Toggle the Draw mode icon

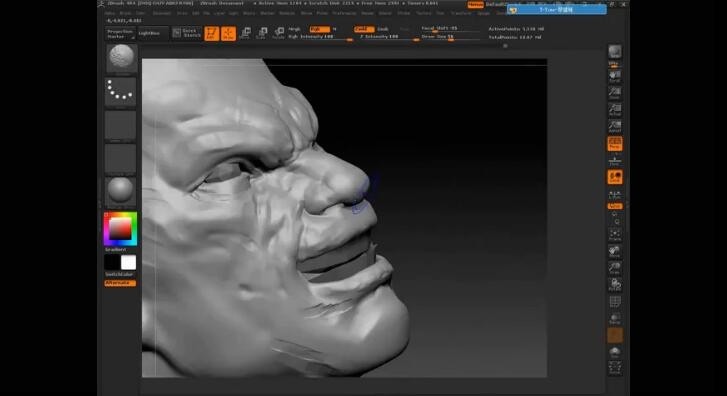[x=229, y=33]
